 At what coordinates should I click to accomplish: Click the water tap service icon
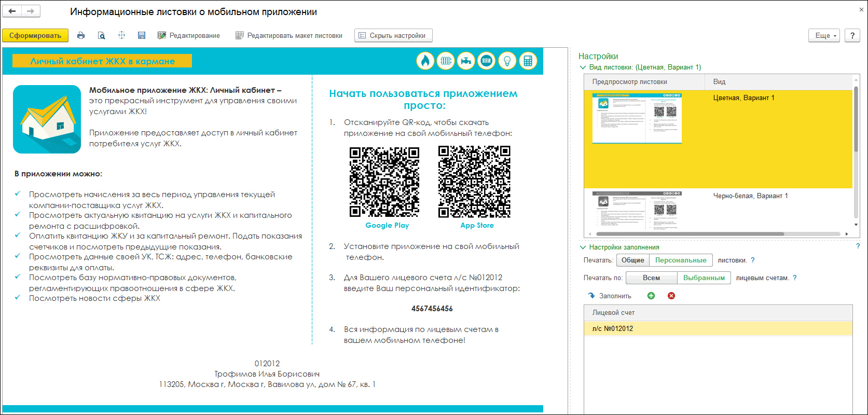coord(466,61)
